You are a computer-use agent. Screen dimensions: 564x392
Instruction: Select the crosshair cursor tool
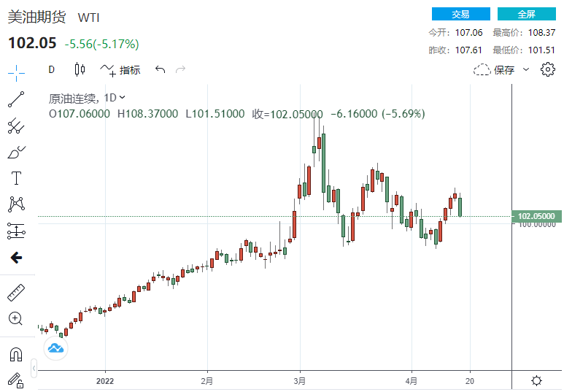(16, 72)
